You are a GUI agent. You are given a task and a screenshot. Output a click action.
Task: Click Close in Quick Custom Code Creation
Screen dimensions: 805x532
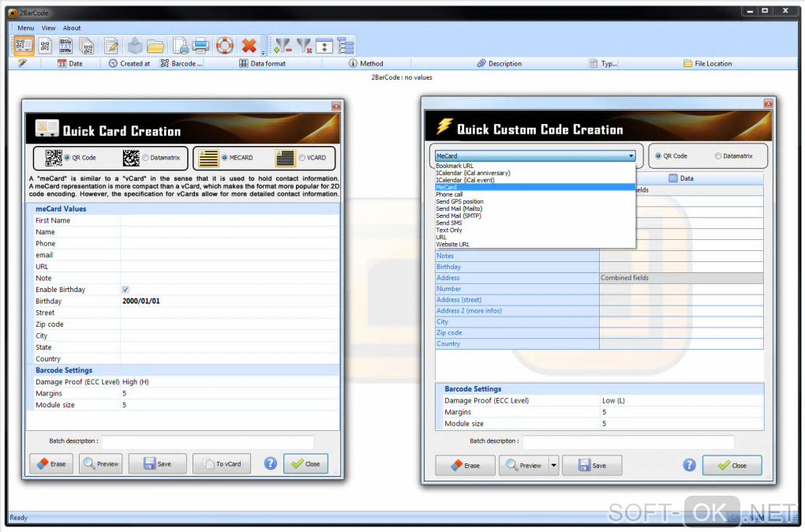pos(732,466)
